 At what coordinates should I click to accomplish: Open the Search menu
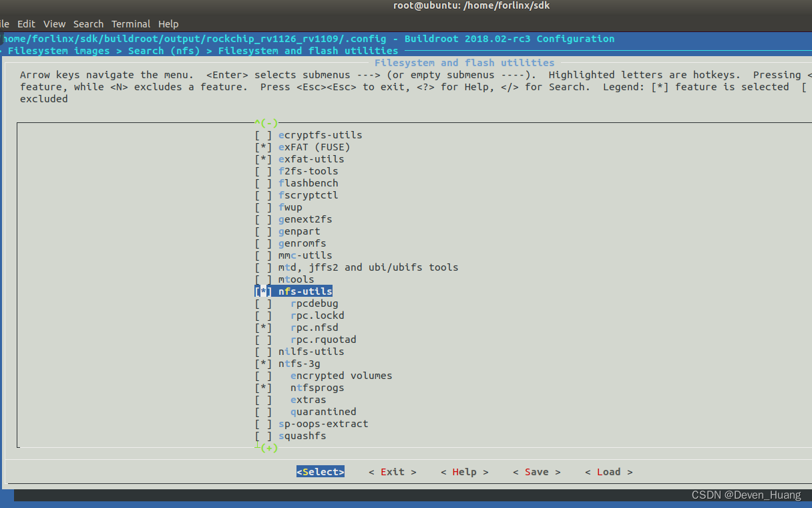(x=89, y=23)
